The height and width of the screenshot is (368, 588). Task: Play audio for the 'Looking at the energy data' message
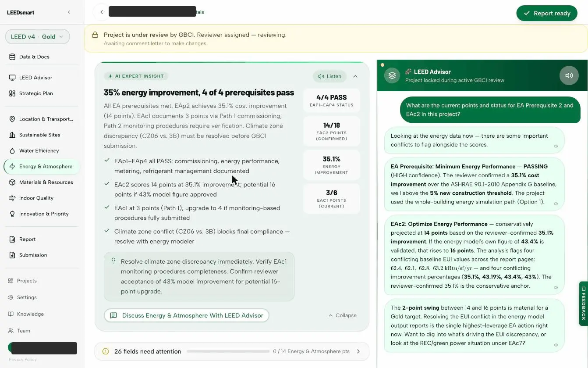coord(556,146)
